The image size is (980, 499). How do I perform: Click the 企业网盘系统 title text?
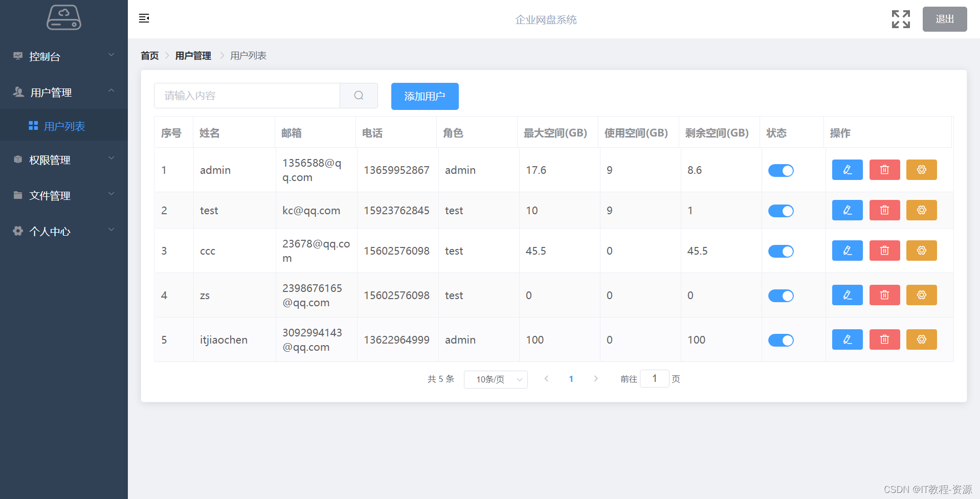tap(546, 19)
